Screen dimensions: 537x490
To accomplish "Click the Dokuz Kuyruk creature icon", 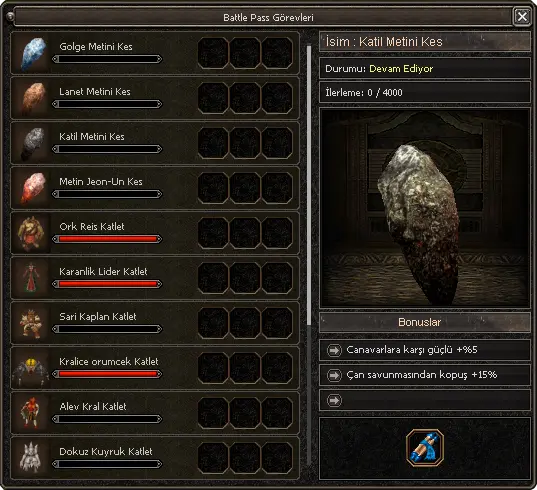I will pyautogui.click(x=31, y=457).
